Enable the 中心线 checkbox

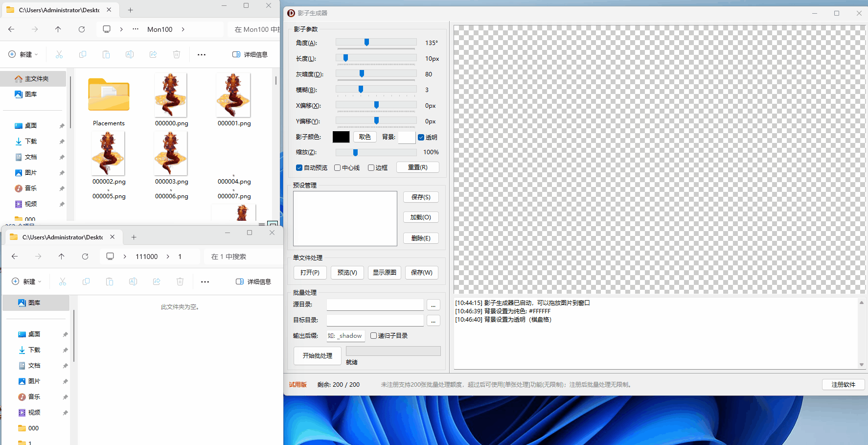click(338, 168)
